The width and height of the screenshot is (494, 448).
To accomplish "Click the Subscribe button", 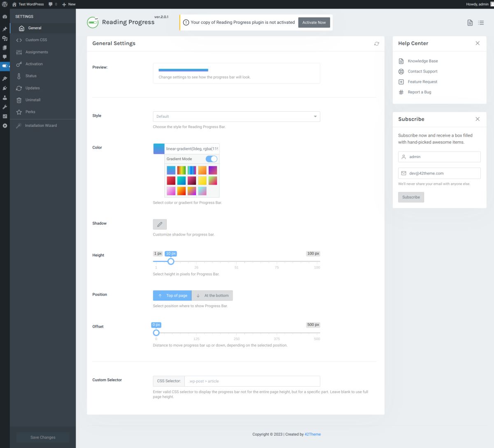I will [x=411, y=197].
